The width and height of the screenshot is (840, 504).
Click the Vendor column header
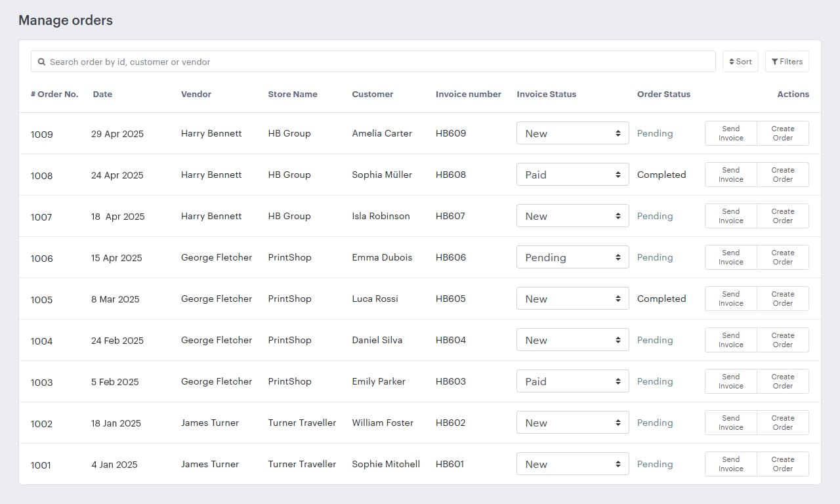click(196, 94)
